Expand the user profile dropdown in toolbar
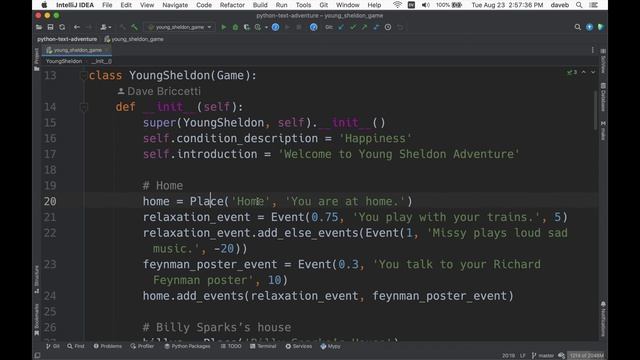This screenshot has height=360, width=640. click(x=105, y=27)
